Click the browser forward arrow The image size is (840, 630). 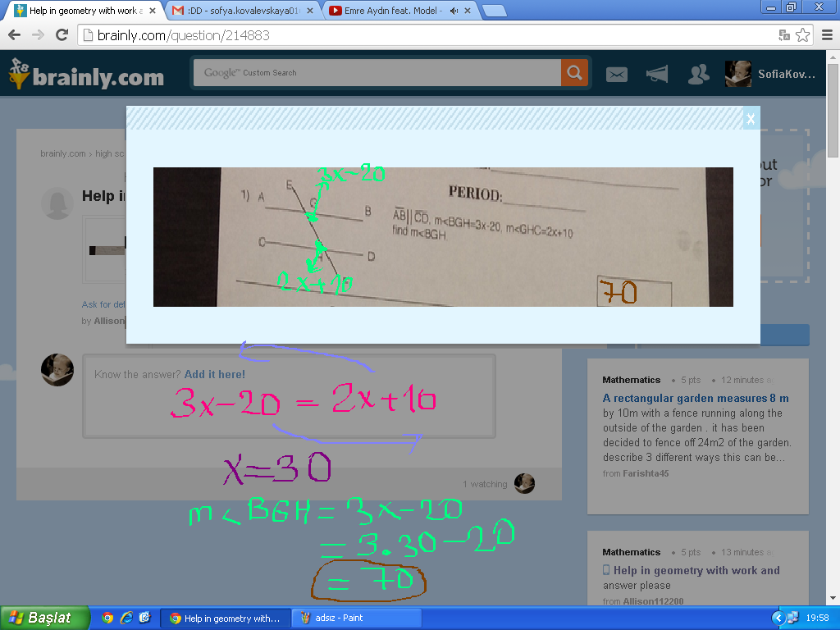click(x=38, y=35)
